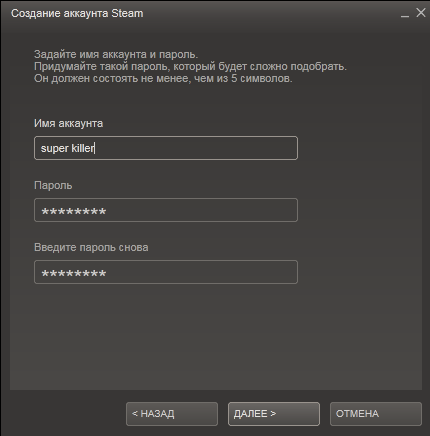
Task: Place cursor in the super killer text
Action: click(x=68, y=148)
